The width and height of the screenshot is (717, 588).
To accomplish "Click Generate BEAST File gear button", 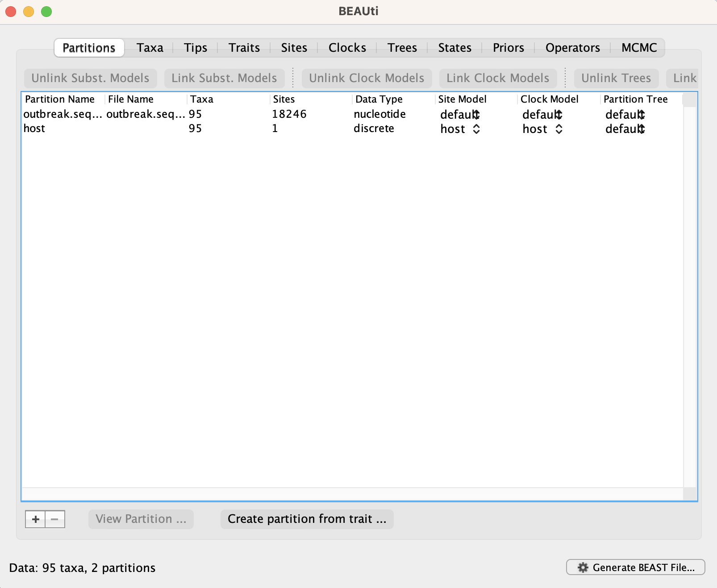I will tap(635, 567).
